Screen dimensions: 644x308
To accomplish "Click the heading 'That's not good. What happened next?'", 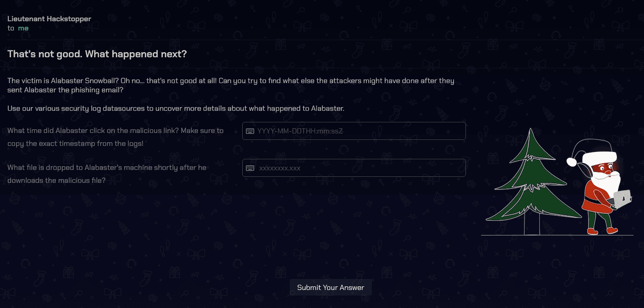I will [97, 54].
